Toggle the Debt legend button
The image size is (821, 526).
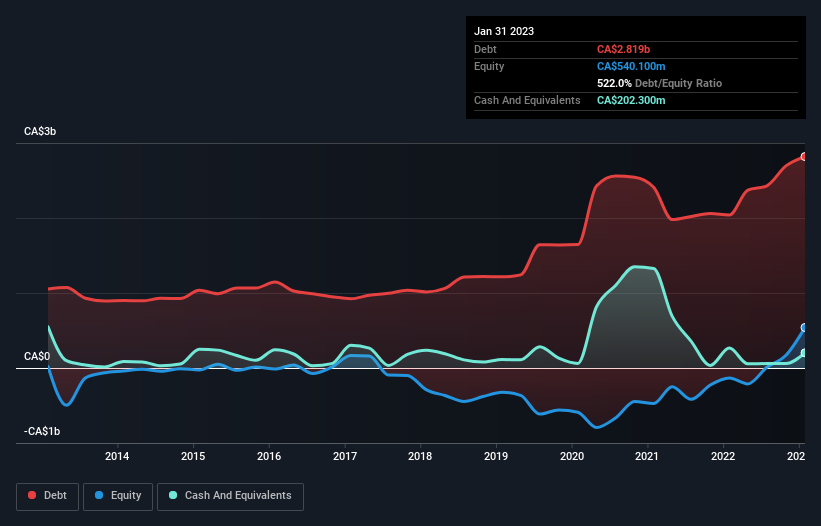[48, 496]
